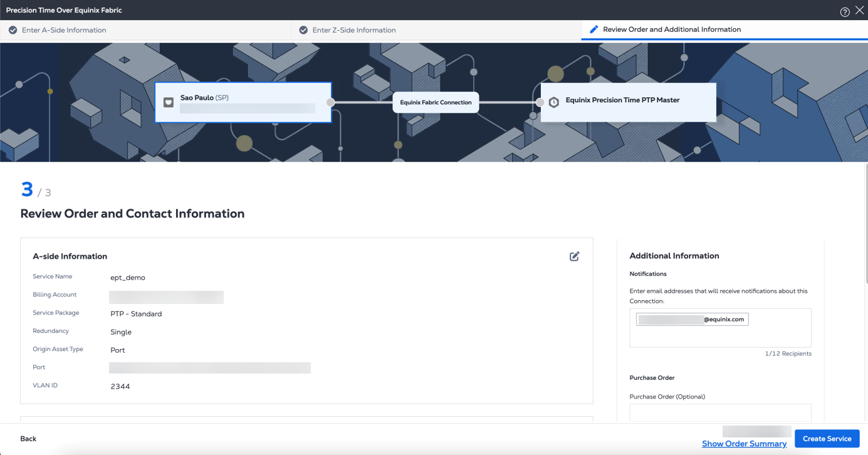Click the Notifications section label
This screenshot has height=455, width=868.
click(x=648, y=274)
